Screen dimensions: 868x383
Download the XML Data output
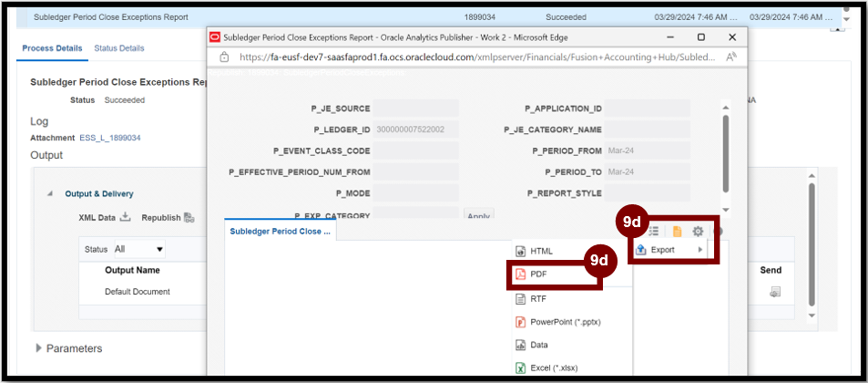(125, 217)
